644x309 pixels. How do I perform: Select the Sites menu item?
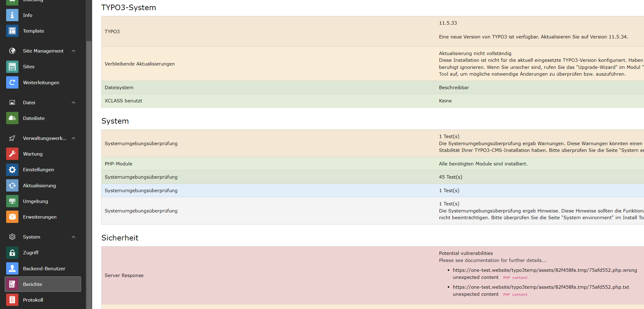tap(43, 66)
